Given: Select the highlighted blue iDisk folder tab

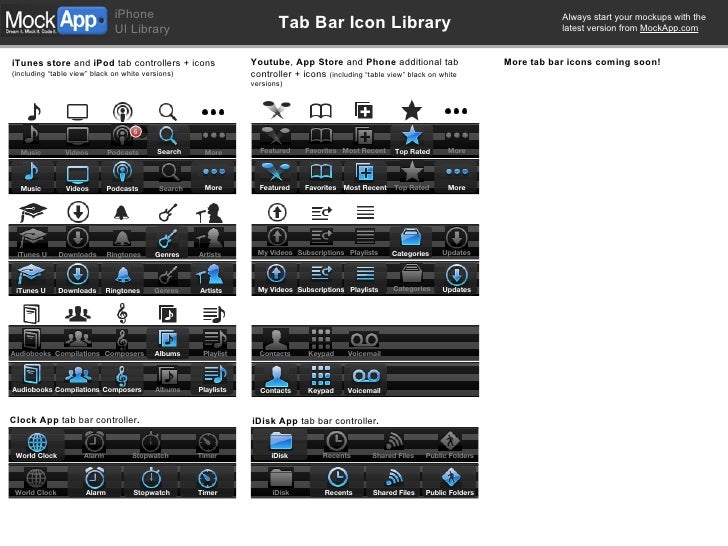Looking at the screenshot, I should click(280, 445).
